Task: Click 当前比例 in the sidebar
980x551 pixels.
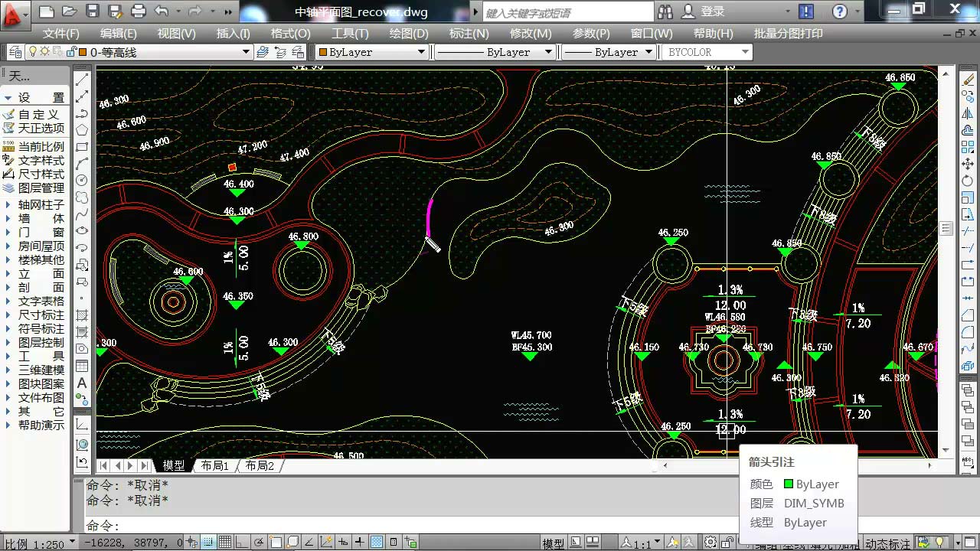Action: [41, 146]
